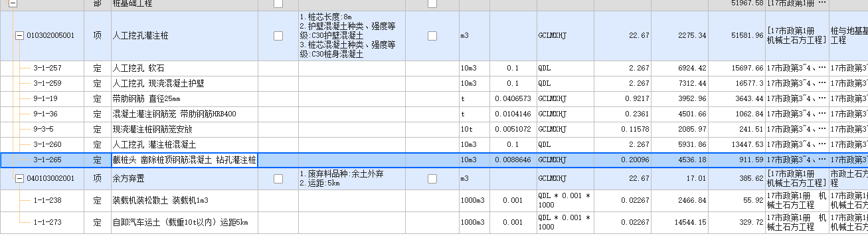The height and width of the screenshot is (250, 868).
Task: Click name cell 现浇灌注桩钢筋笼安放
Action: pyautogui.click(x=185, y=130)
